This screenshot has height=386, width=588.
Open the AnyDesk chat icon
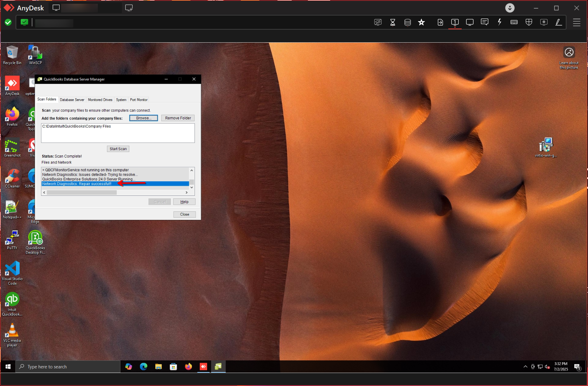[x=484, y=22]
